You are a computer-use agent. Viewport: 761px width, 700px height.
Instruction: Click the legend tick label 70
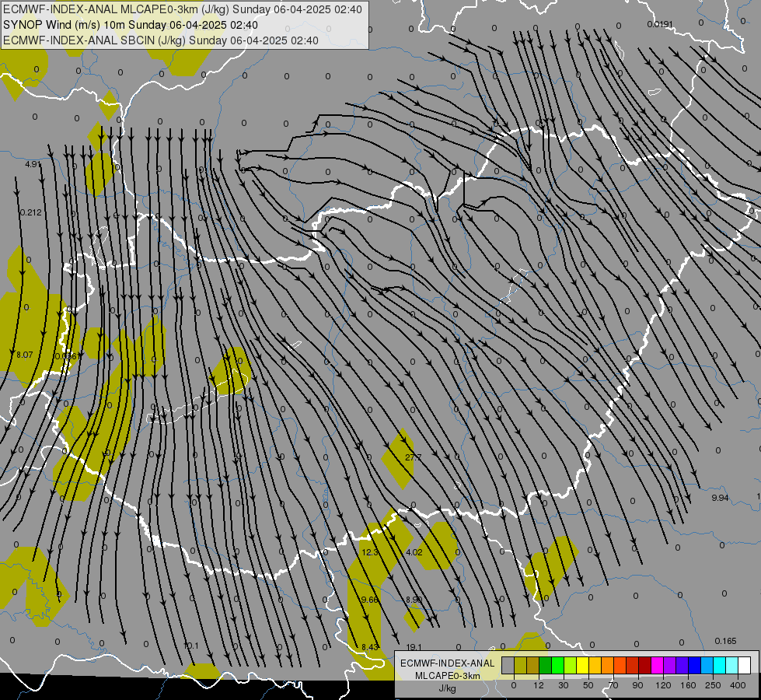[x=613, y=685]
